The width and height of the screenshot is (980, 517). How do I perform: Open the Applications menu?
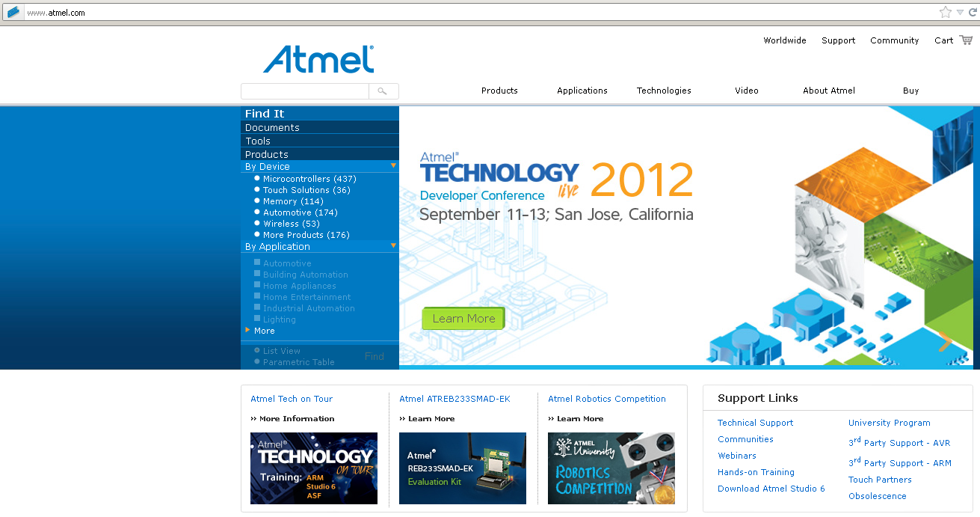coord(582,91)
